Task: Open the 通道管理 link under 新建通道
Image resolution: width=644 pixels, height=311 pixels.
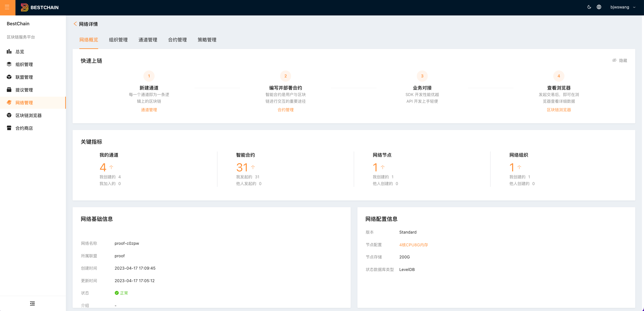Action: pyautogui.click(x=149, y=110)
